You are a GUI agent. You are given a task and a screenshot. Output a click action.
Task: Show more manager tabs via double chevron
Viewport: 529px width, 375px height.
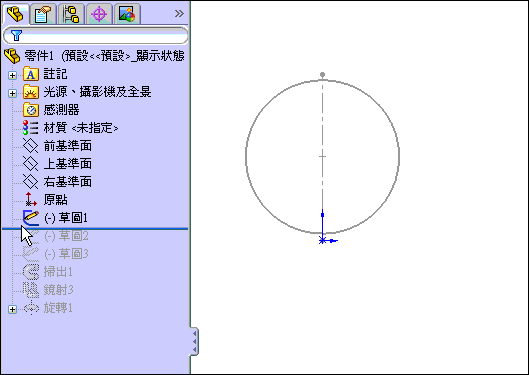click(x=179, y=14)
